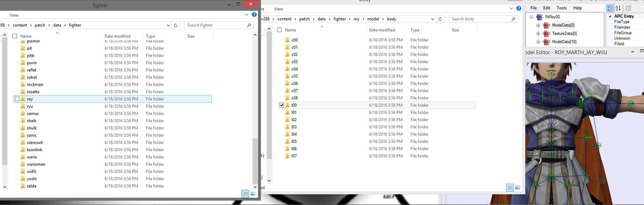The width and height of the screenshot is (644, 205).
Task: Switch fighter window to large icons view
Action: click(253, 194)
